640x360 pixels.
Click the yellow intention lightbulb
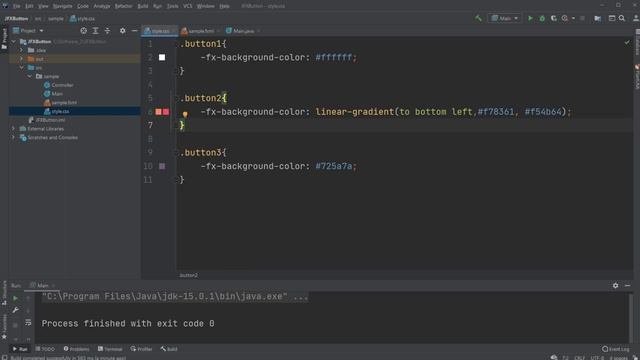pos(185,115)
